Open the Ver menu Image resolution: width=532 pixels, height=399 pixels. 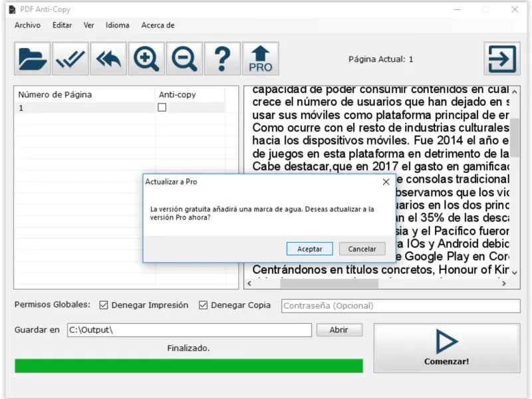tap(89, 25)
